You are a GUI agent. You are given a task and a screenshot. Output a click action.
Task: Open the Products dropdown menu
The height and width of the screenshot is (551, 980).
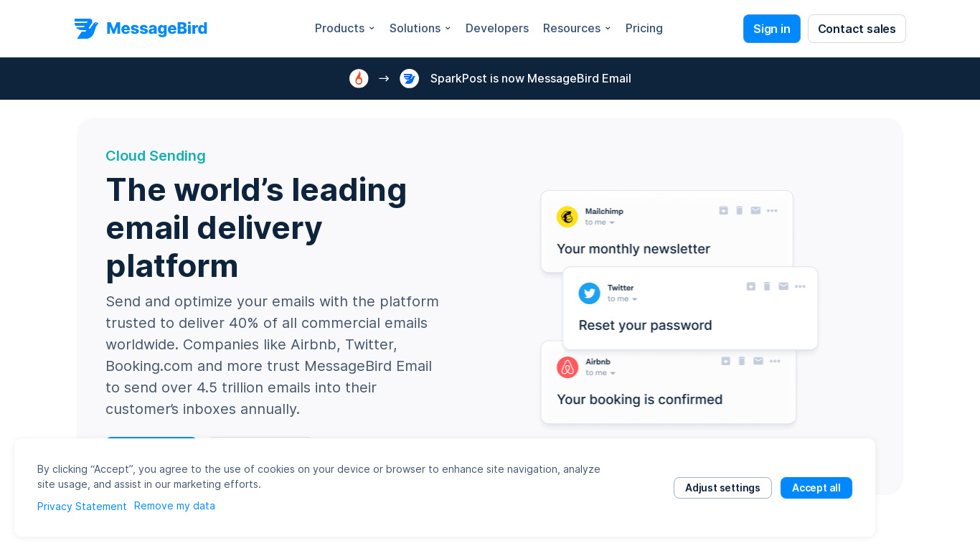344,29
